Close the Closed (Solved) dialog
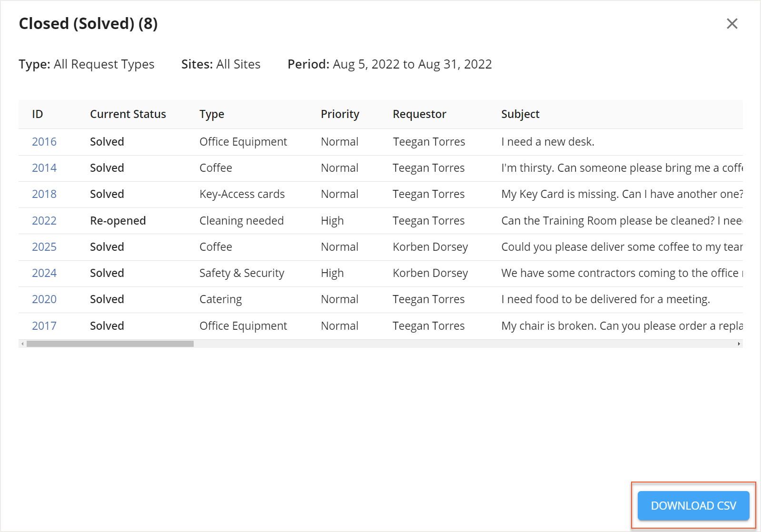 pos(732,24)
